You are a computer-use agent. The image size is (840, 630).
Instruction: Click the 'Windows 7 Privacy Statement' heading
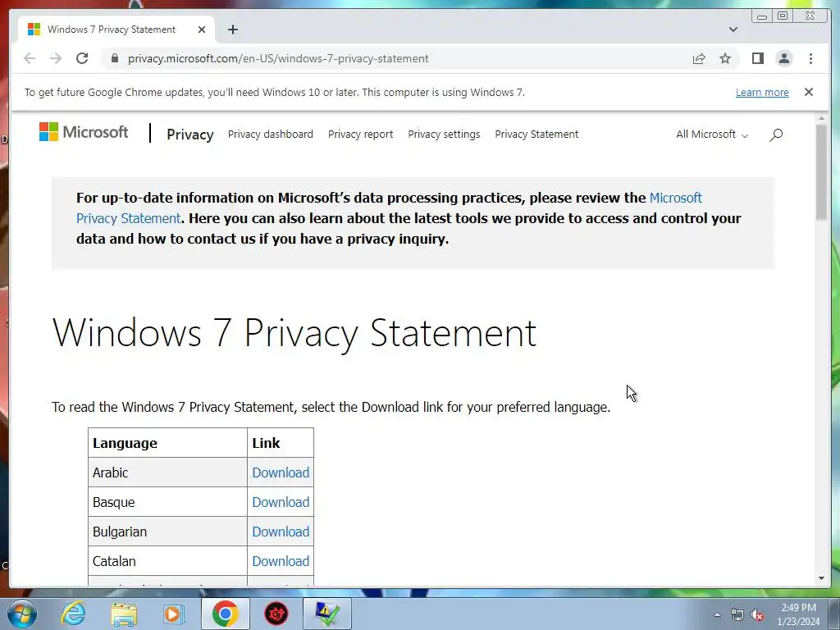pos(294,333)
